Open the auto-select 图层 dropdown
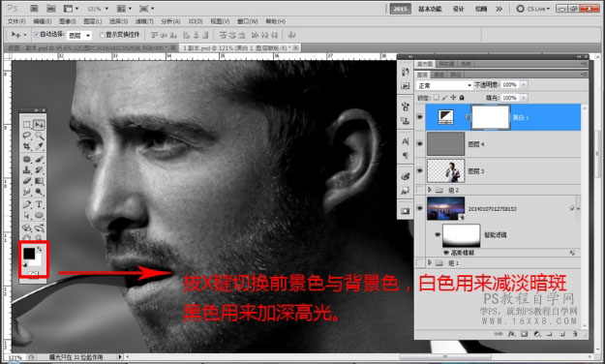The image size is (605, 364). click(79, 36)
